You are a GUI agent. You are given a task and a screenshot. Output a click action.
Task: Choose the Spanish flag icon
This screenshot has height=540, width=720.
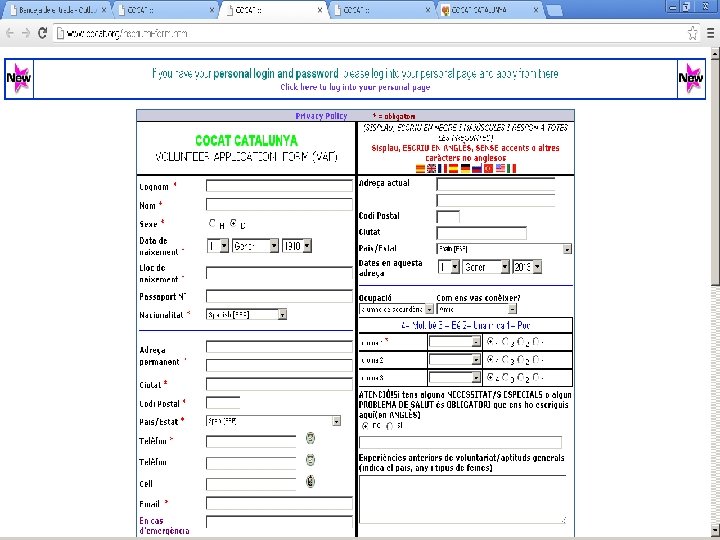[x=454, y=169]
